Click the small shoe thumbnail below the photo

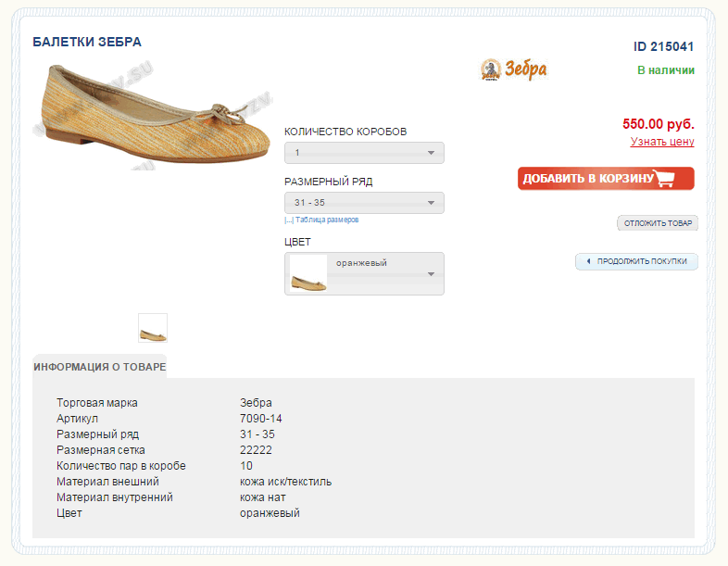click(x=153, y=328)
